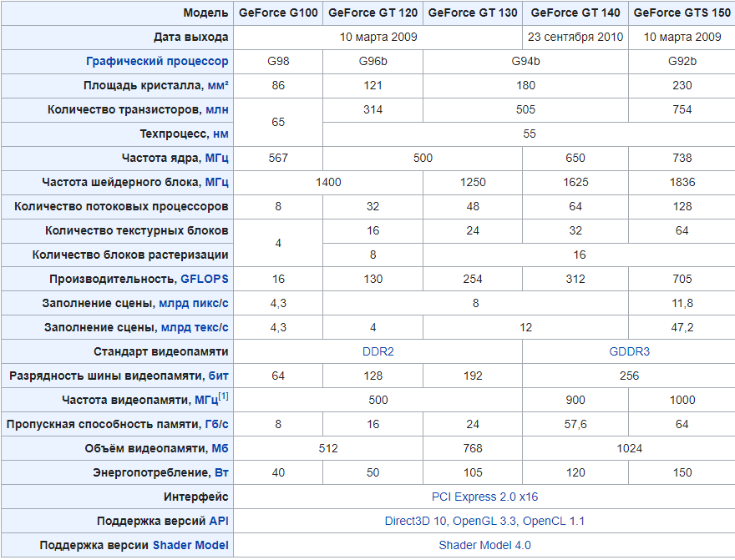This screenshot has height=560, width=735.
Task: Select the 900 memory frequency cell
Action: (575, 401)
